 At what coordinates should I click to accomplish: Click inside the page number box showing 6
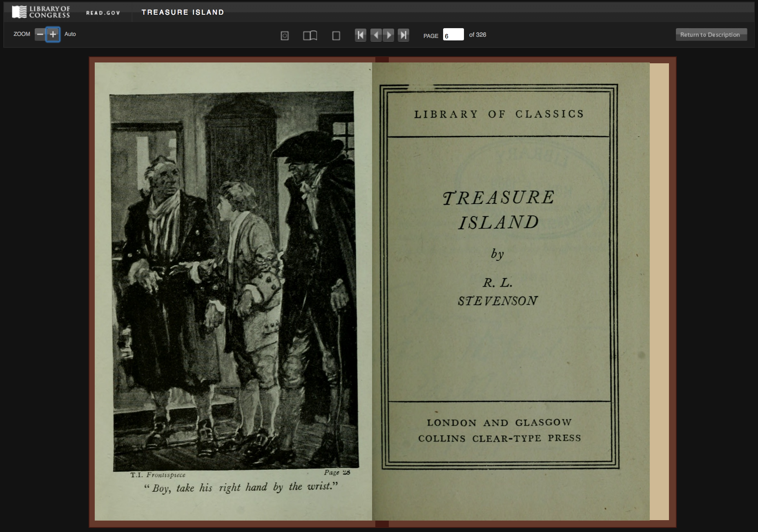454,35
